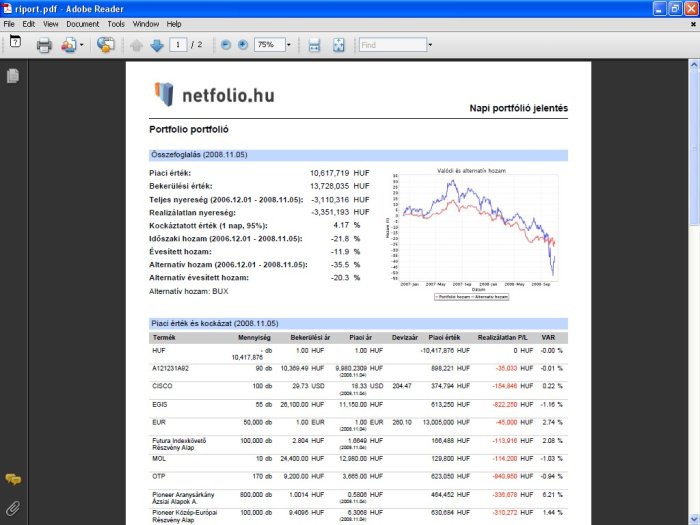Open the Help menu
This screenshot has height=525, width=700.
coord(174,24)
